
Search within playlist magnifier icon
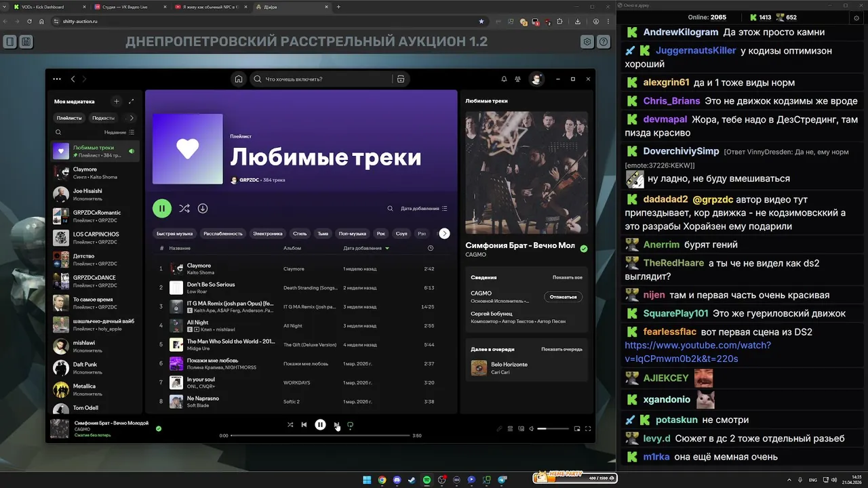point(390,209)
